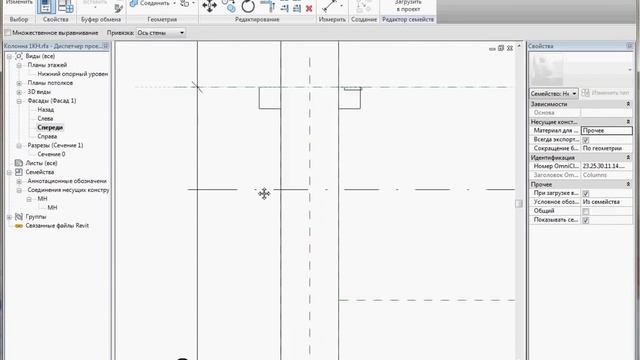Collapse the Несущие конст... section
This screenshot has width=640, height=360.
point(628,122)
